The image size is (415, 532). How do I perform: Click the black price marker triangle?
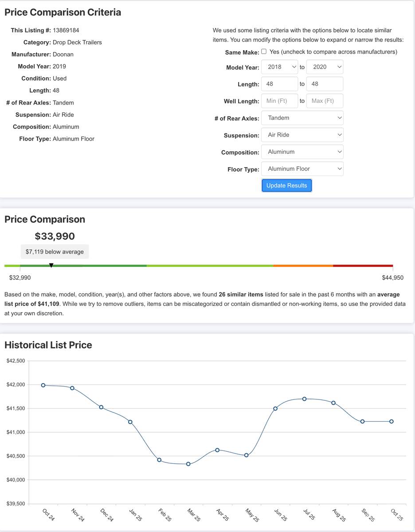[x=51, y=265]
